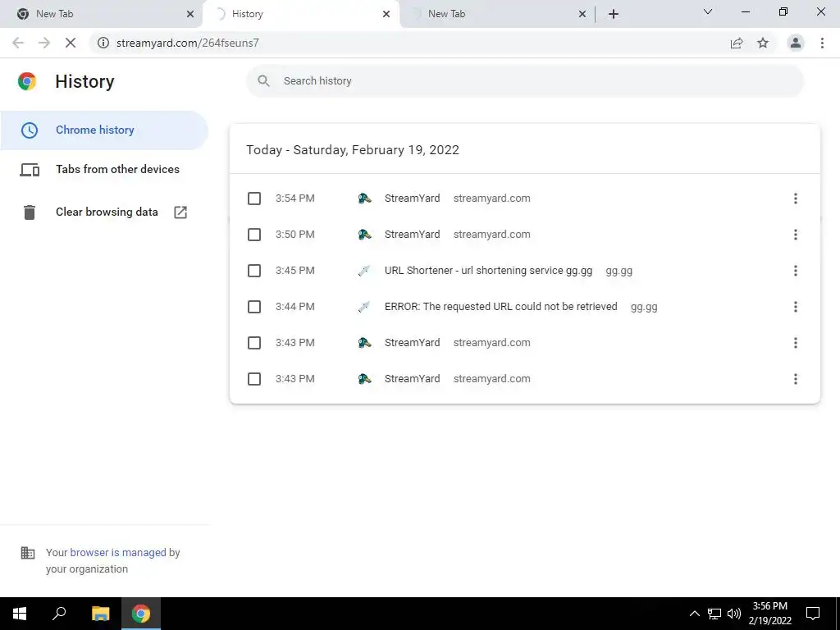Click the back navigation arrow
The image size is (840, 630).
tap(18, 43)
